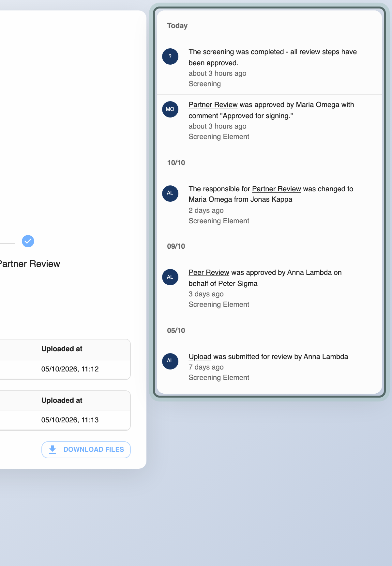The width and height of the screenshot is (392, 566).
Task: Click the '7 days ago' timestamp
Action: pos(206,367)
